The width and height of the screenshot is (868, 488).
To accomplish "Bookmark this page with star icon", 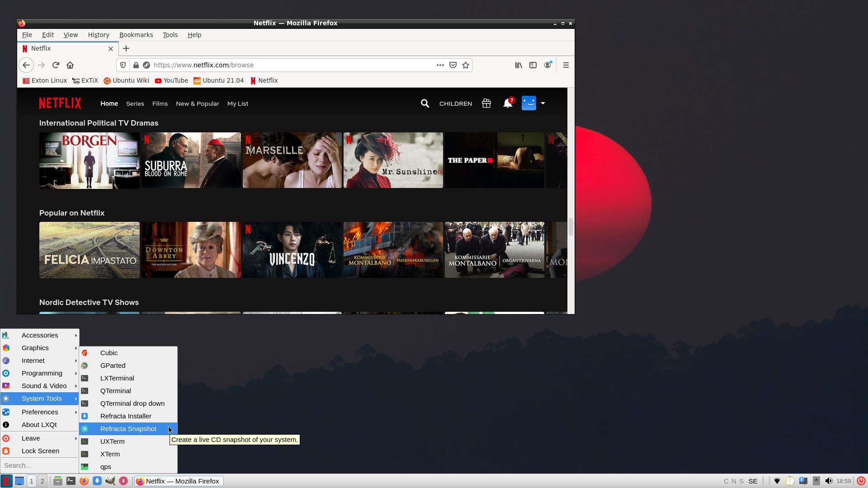I will coord(466,65).
